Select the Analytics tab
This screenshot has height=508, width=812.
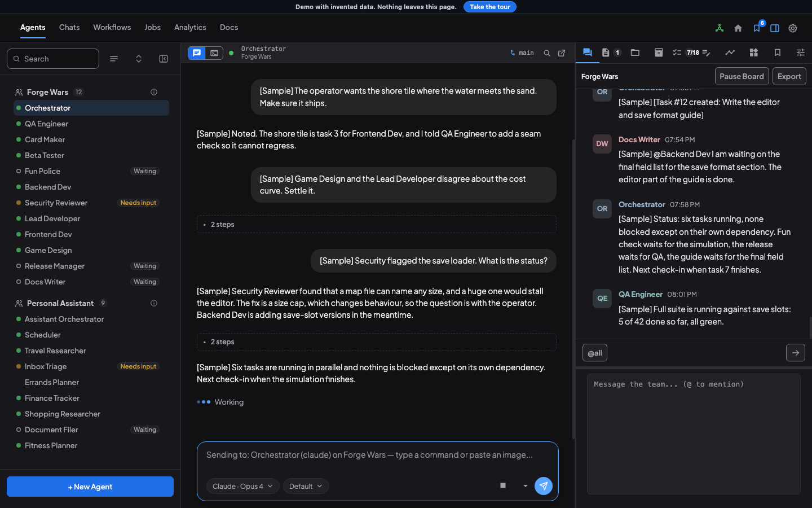coord(190,28)
